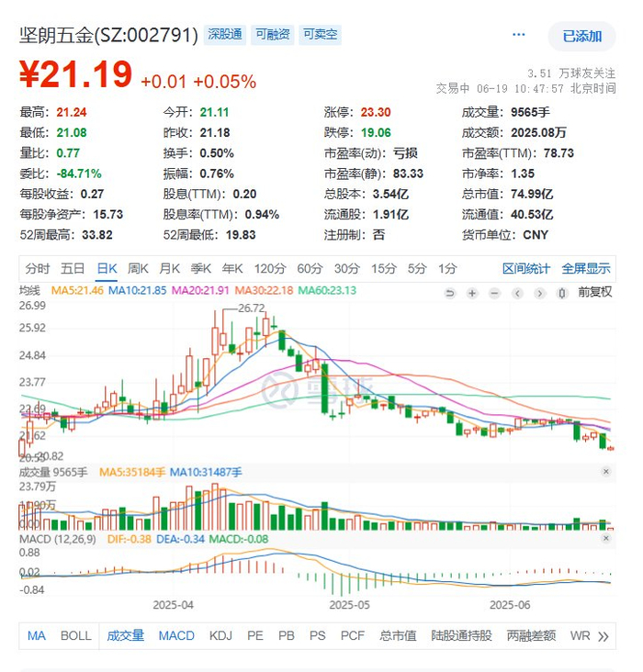Toggle the MA indicator
Viewport: 643px width, 672px height.
pyautogui.click(x=37, y=636)
